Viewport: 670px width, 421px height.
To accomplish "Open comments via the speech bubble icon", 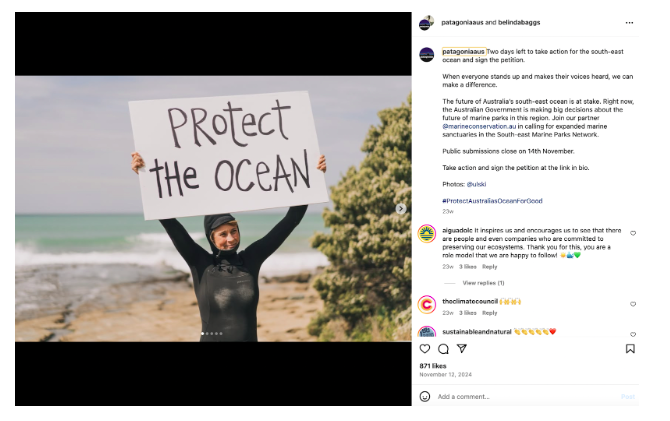I will (443, 349).
